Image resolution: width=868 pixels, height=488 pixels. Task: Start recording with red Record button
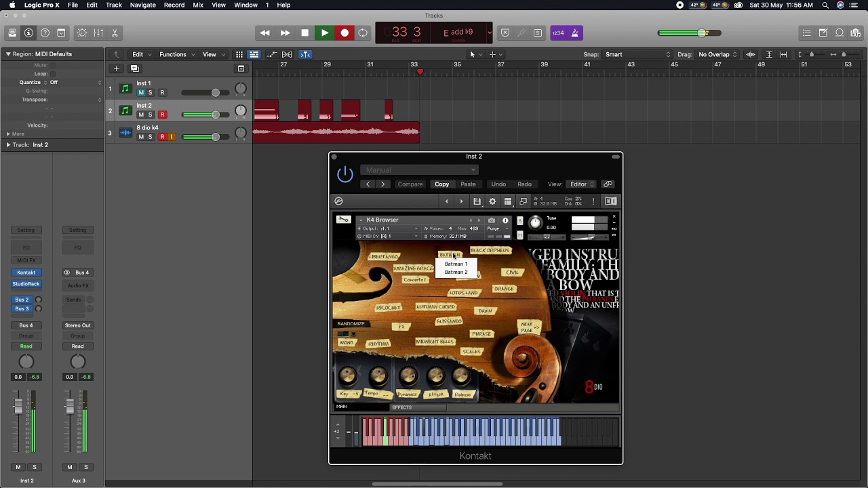coord(344,33)
